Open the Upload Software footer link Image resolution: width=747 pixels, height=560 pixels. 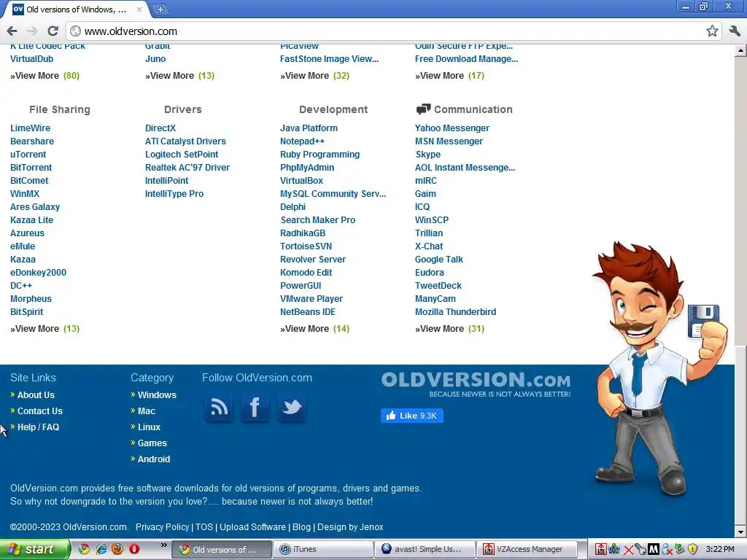point(252,527)
